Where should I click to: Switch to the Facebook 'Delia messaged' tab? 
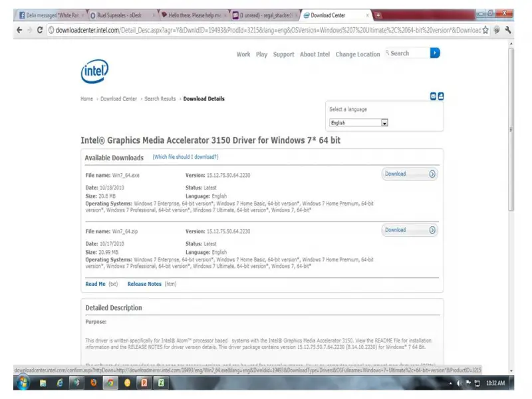(51, 15)
